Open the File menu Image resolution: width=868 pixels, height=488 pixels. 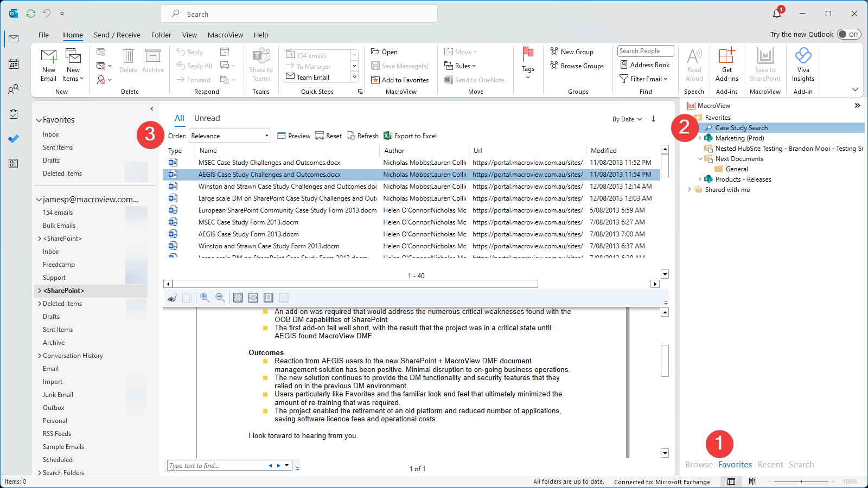[x=43, y=35]
